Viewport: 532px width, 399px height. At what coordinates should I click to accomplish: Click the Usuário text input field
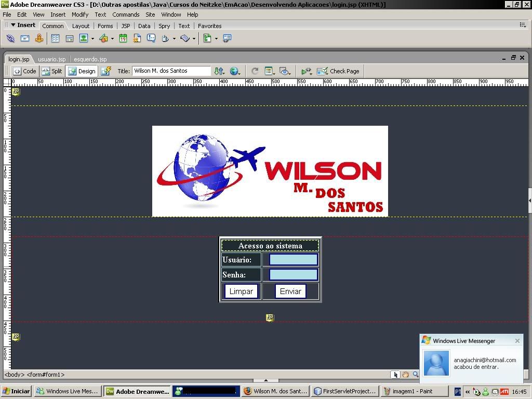coord(293,260)
